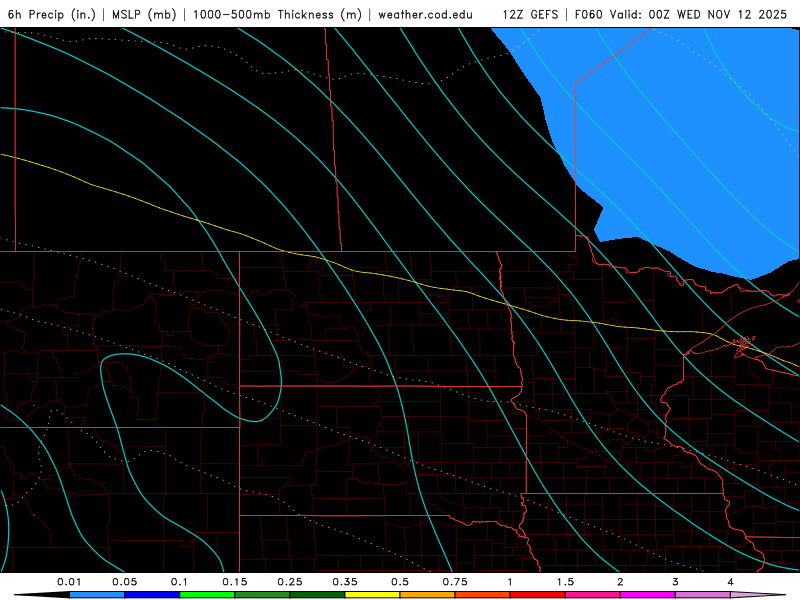Click the 0.05 legend value
Image resolution: width=800 pixels, height=600 pixels.
(x=124, y=582)
